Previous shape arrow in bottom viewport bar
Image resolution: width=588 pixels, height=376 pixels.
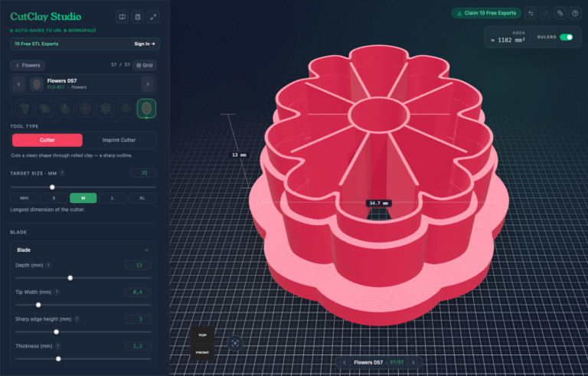coord(345,362)
